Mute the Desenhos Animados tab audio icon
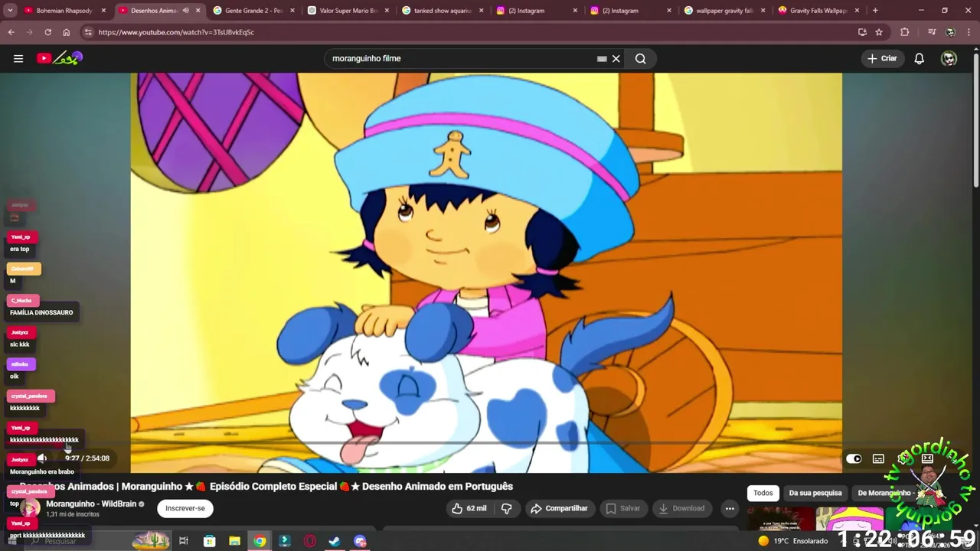Viewport: 980px width, 551px height. click(x=185, y=11)
